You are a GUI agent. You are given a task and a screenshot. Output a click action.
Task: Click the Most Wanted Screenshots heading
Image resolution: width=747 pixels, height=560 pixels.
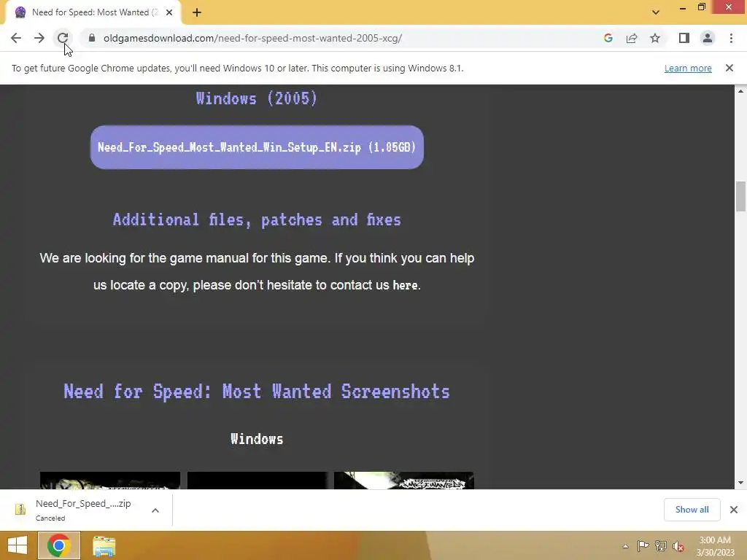click(257, 392)
